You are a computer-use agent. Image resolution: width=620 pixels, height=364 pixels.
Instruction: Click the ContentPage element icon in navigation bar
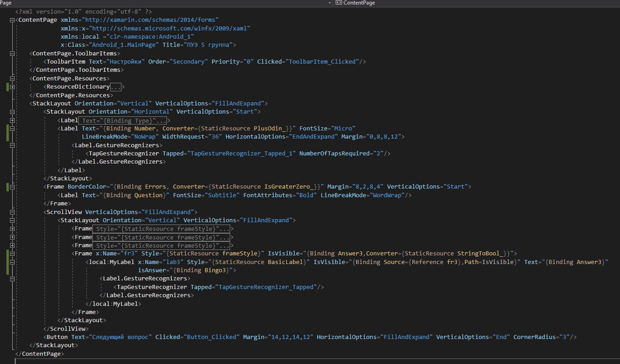tap(339, 3)
